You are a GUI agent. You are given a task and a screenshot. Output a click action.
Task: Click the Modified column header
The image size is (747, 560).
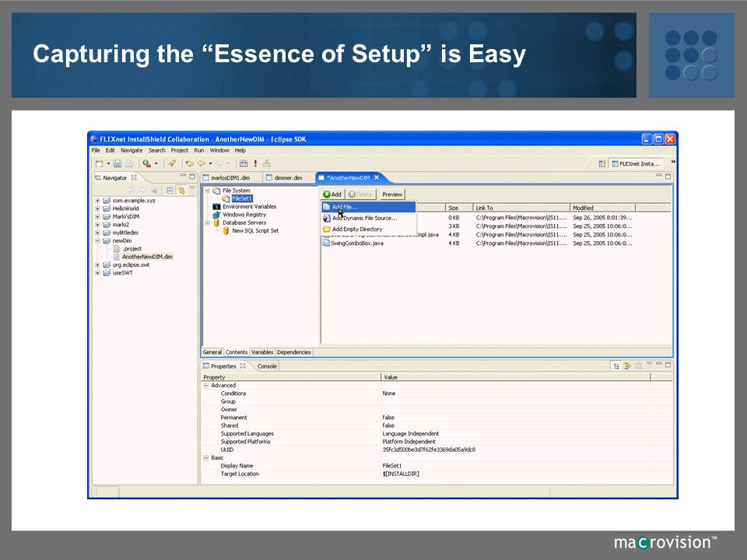point(602,208)
